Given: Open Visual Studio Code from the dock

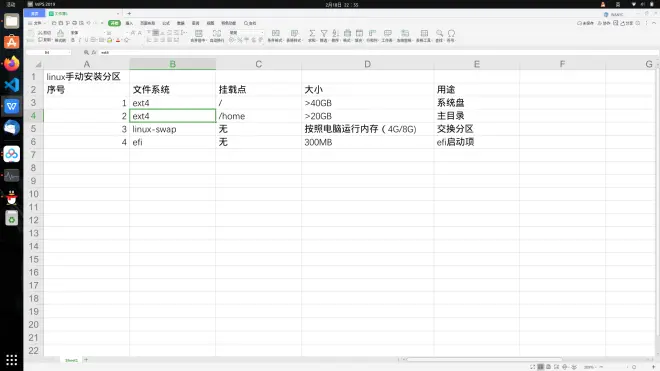Looking at the screenshot, I should point(11,85).
